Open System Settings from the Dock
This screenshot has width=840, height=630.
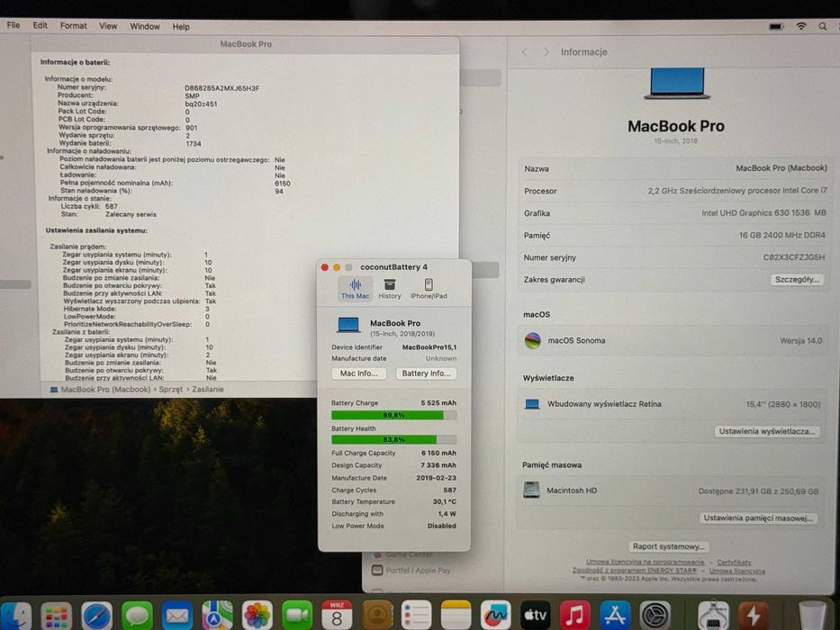click(655, 615)
